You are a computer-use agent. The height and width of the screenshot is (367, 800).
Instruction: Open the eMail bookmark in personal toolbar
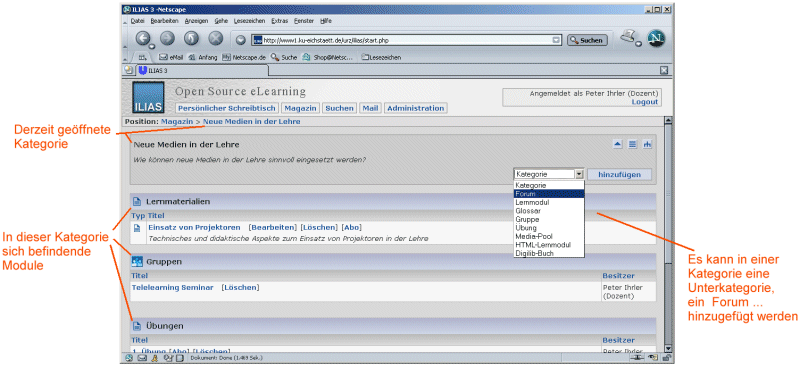click(x=171, y=58)
